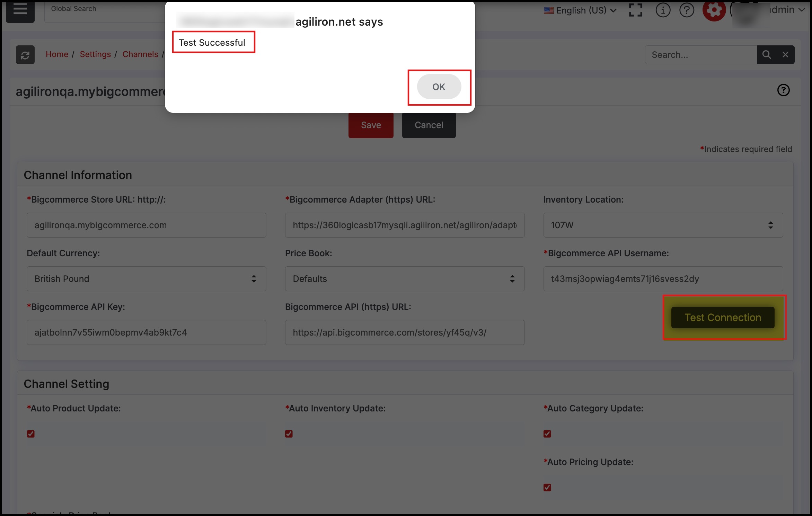The height and width of the screenshot is (516, 812).
Task: Click the Test Connection button
Action: point(723,318)
